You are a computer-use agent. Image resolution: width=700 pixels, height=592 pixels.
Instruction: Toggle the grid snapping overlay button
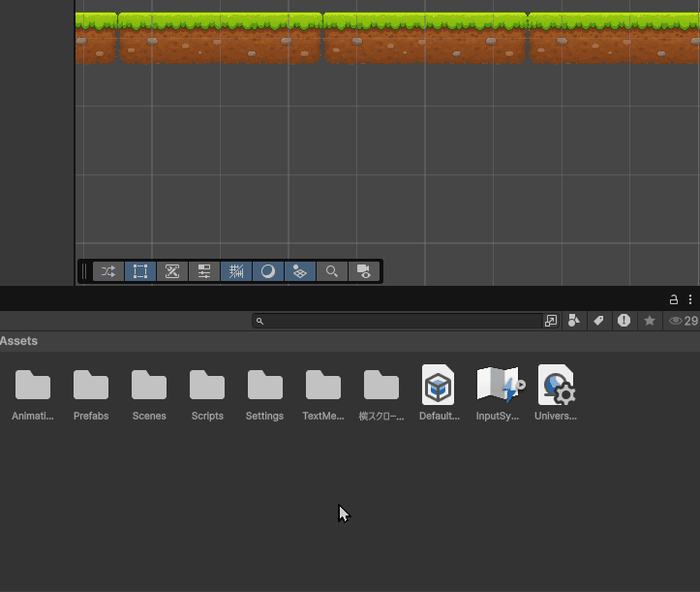point(236,271)
